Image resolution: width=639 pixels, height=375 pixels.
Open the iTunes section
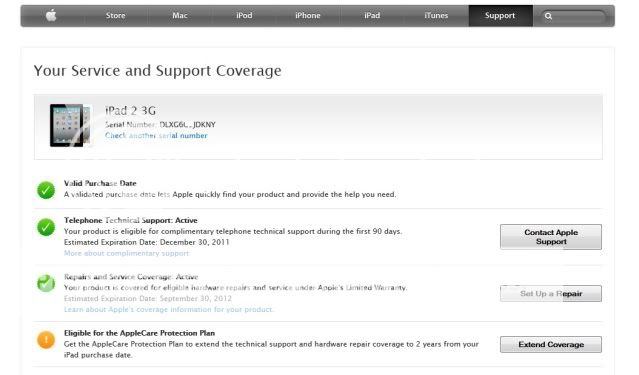pyautogui.click(x=436, y=15)
